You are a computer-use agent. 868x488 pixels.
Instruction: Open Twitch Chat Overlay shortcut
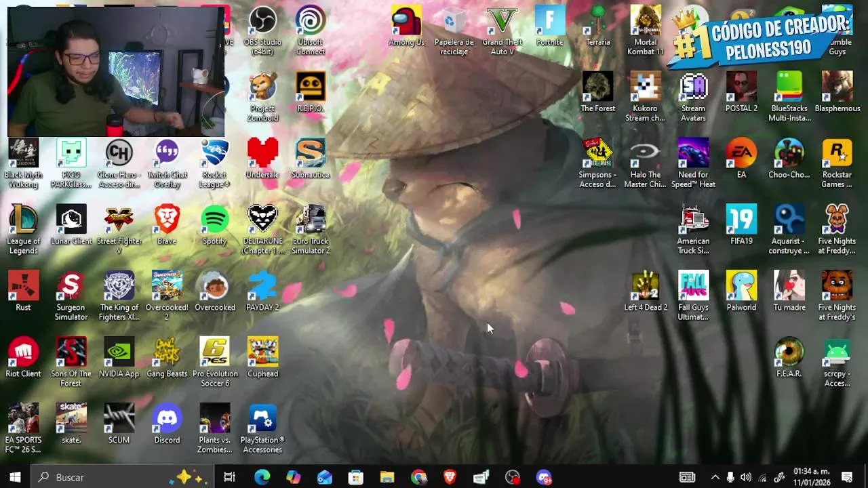tap(167, 163)
